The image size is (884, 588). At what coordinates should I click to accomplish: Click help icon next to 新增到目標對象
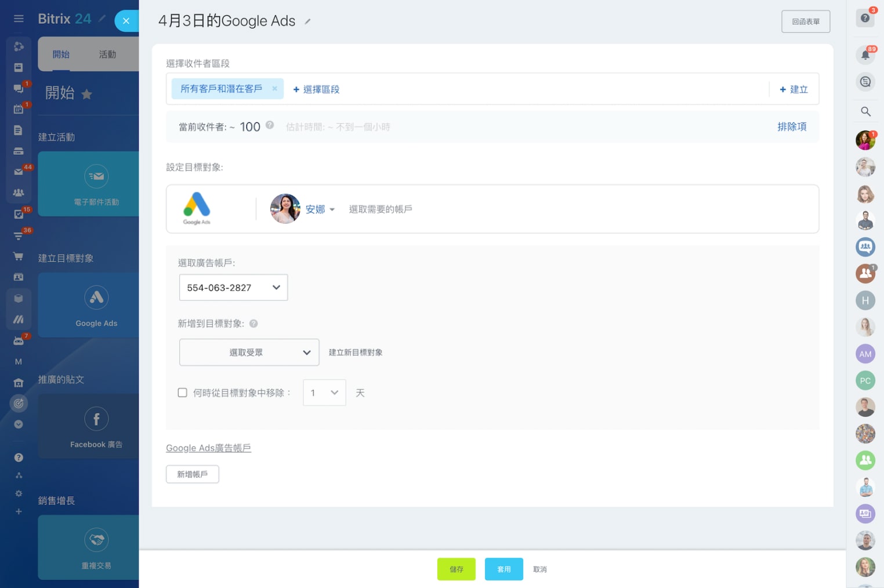[253, 324]
